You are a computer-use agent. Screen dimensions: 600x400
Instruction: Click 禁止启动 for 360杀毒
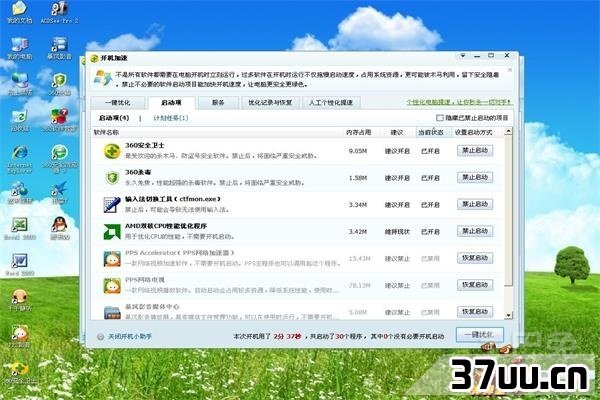[475, 178]
